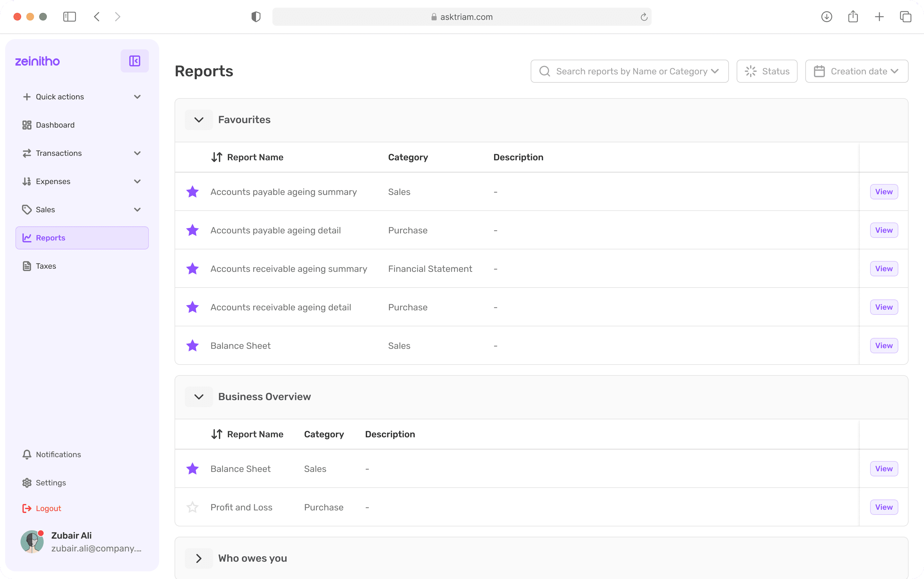Viewport: 924px width, 579px height.
Task: Open the Dashboard menu item
Action: tap(55, 125)
